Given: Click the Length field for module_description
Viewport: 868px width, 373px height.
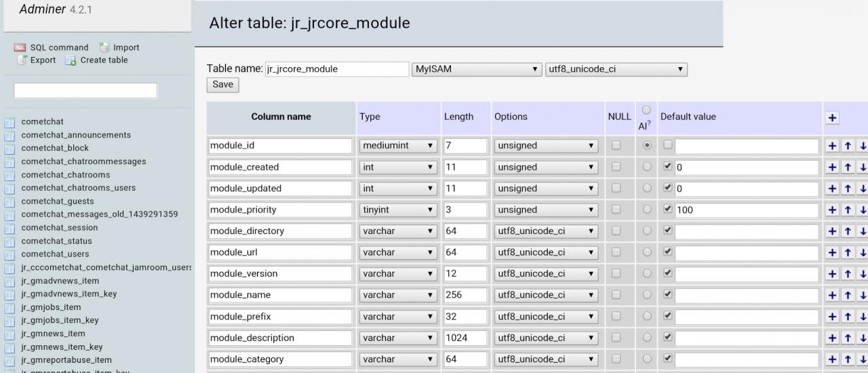Looking at the screenshot, I should coord(465,338).
